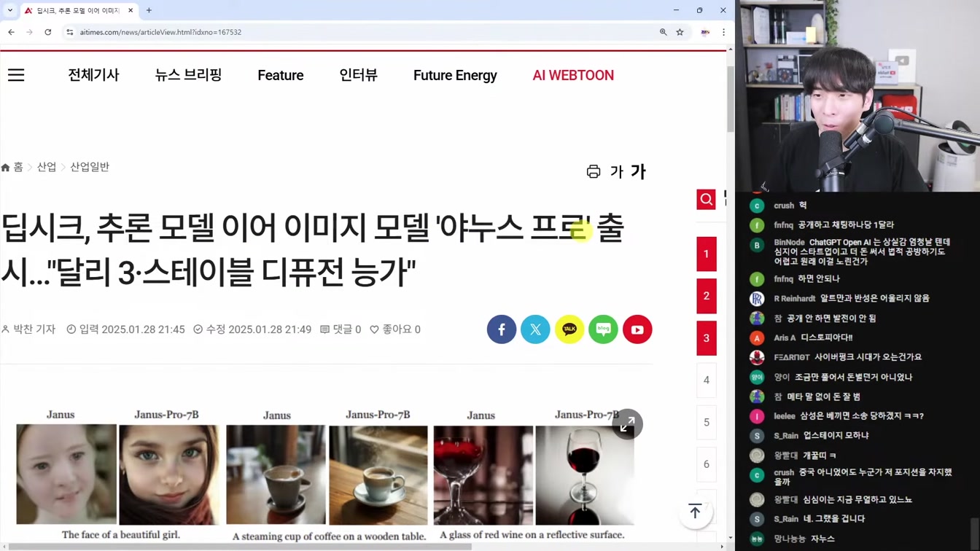This screenshot has height=551, width=980.
Task: Open a new tab with the plus button
Action: tap(149, 10)
